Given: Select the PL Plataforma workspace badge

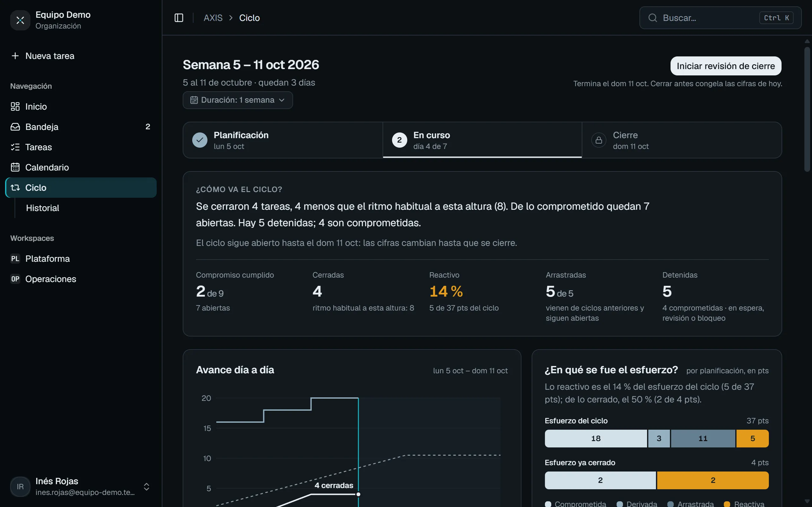Looking at the screenshot, I should point(15,259).
